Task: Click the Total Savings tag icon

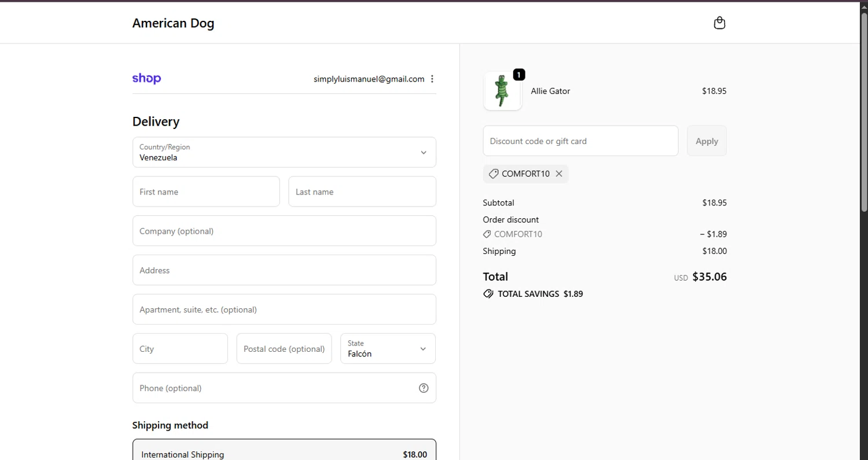Action: 488,294
